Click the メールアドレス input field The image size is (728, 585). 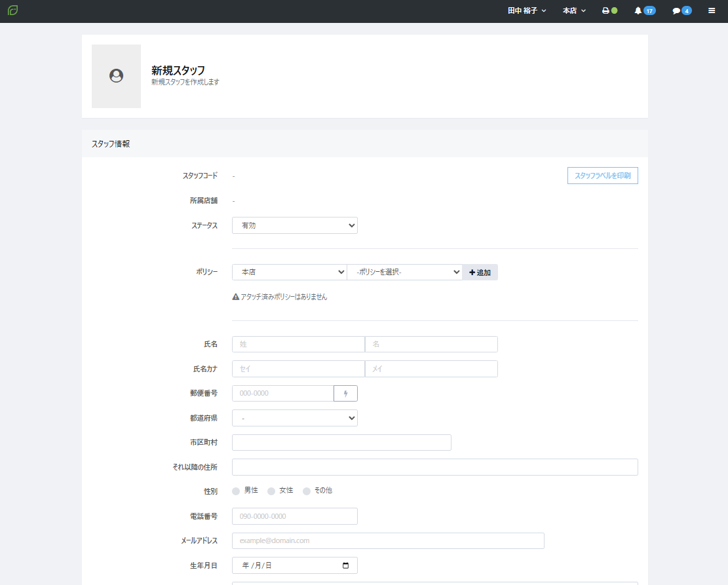(388, 540)
